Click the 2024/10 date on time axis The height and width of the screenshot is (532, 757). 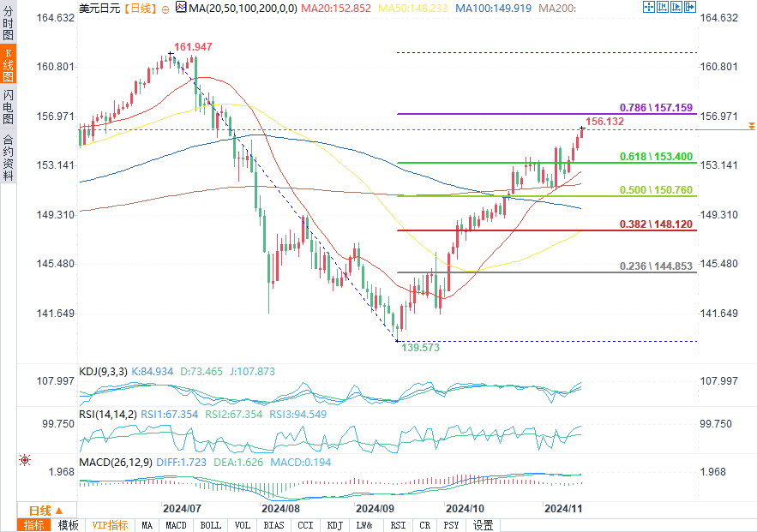coord(465,509)
